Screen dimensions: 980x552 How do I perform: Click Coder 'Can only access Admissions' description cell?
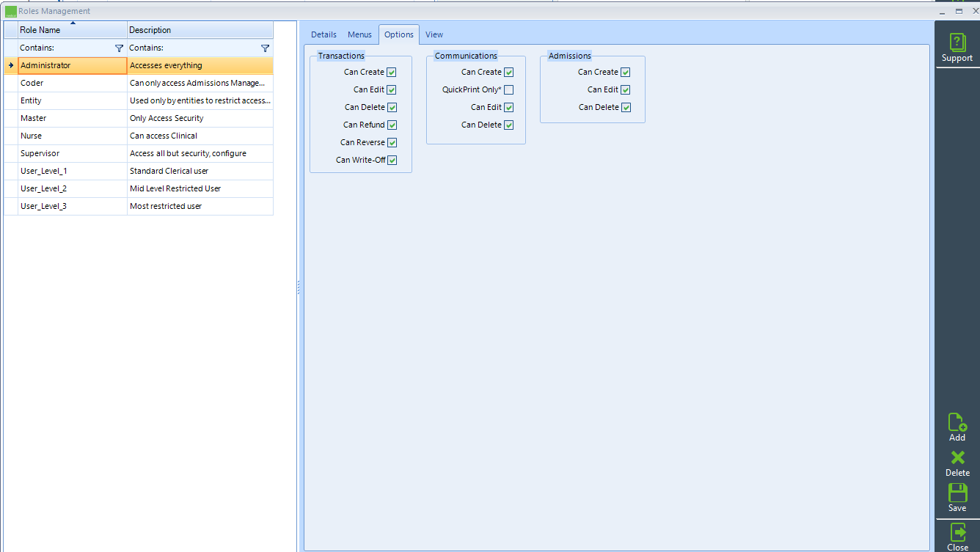[200, 83]
